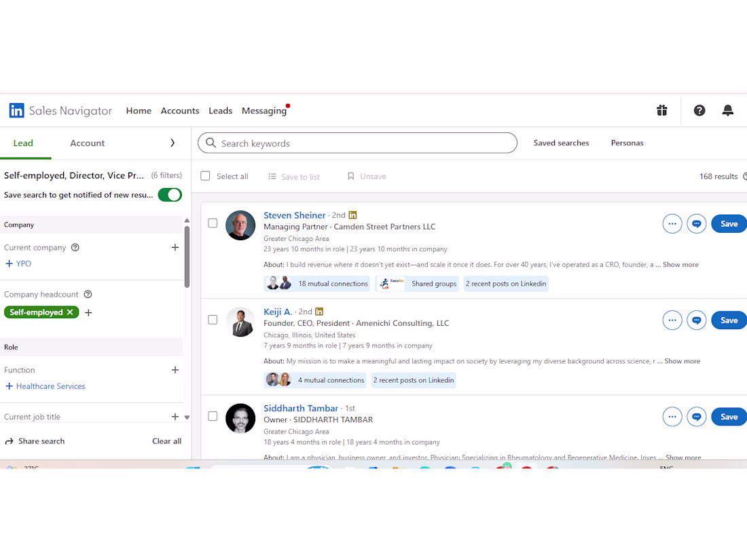
Task: Toggle the save search notification switch
Action: point(170,195)
